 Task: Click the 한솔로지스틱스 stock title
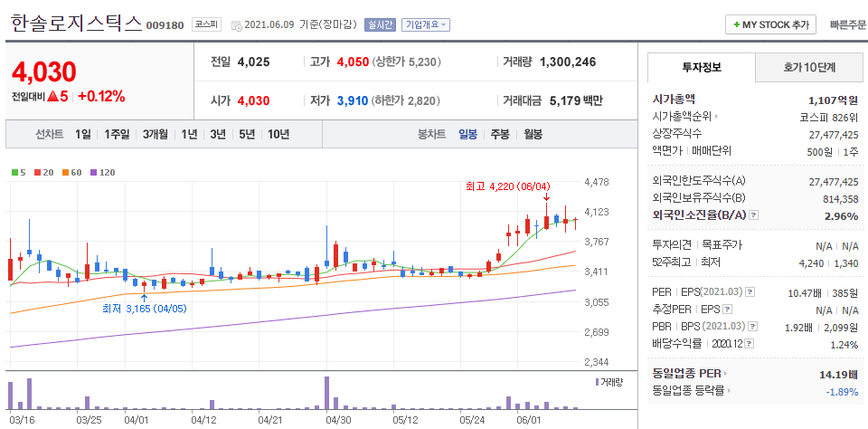click(76, 24)
